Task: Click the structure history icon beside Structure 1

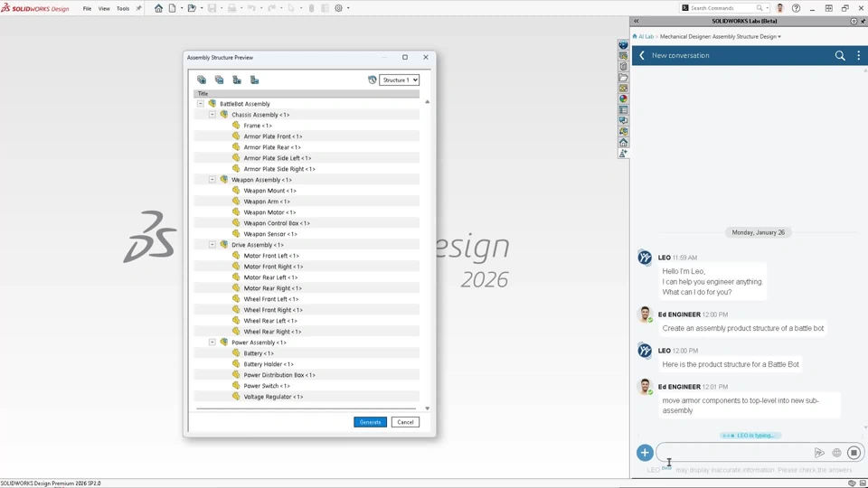Action: click(372, 80)
